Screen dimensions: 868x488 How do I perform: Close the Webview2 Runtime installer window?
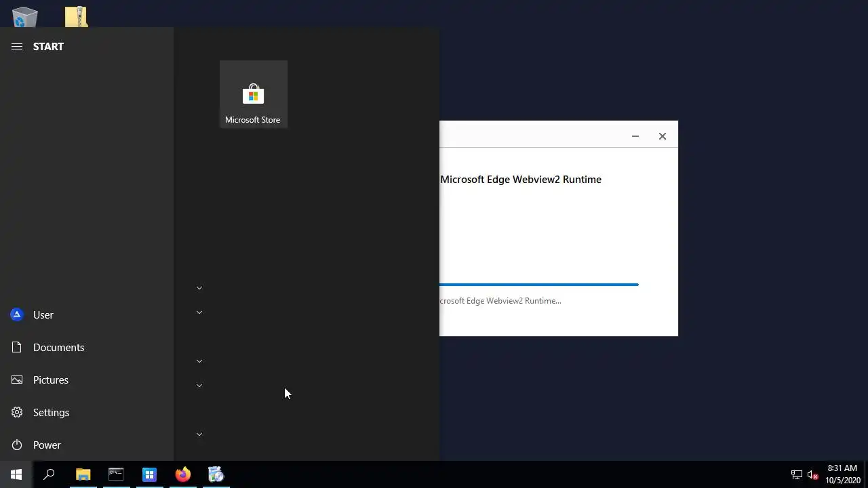click(x=663, y=136)
